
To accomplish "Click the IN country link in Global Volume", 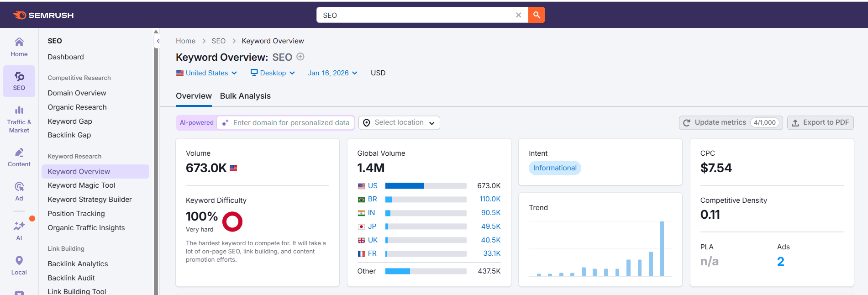I will pos(371,213).
